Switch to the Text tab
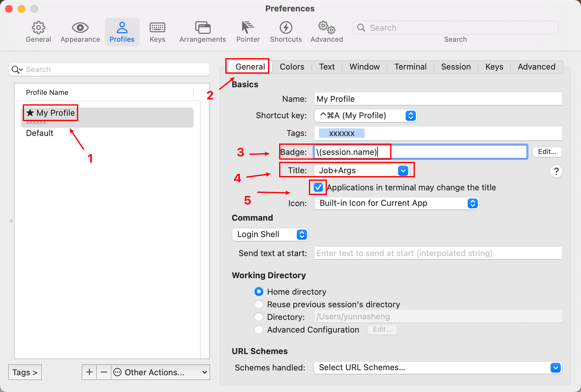The image size is (581, 392). (x=327, y=67)
